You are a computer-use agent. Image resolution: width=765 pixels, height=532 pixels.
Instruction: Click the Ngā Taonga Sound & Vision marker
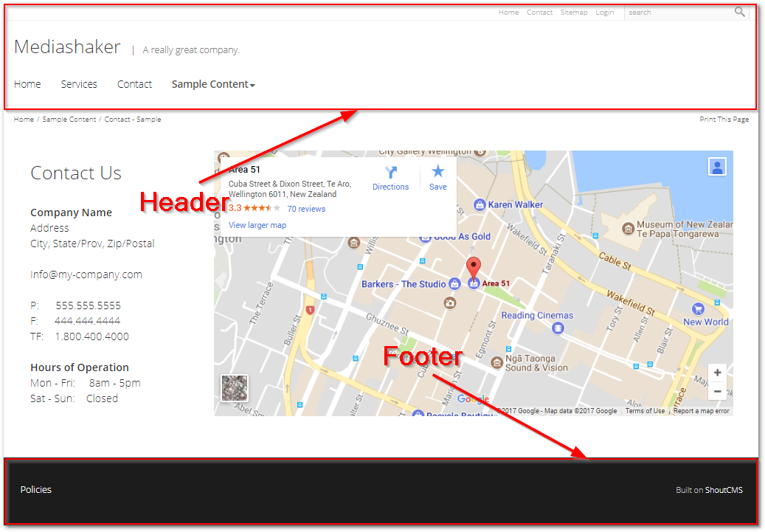(496, 362)
